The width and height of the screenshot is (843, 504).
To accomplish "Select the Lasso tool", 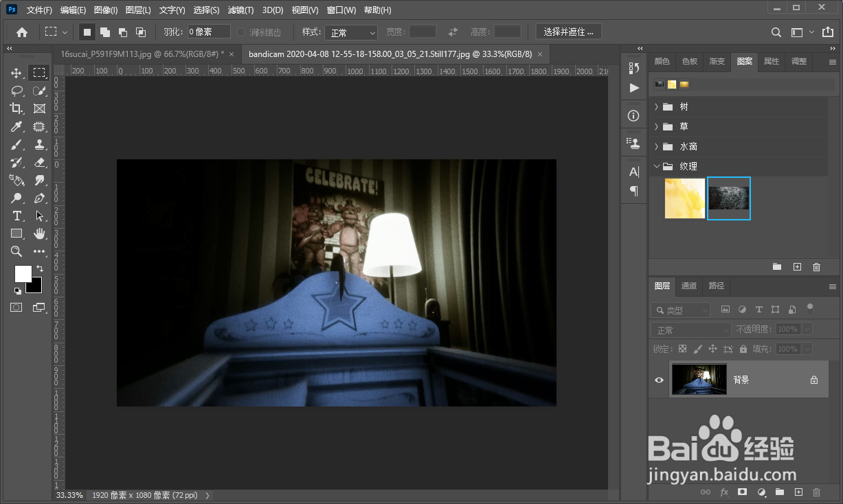I will [x=17, y=91].
